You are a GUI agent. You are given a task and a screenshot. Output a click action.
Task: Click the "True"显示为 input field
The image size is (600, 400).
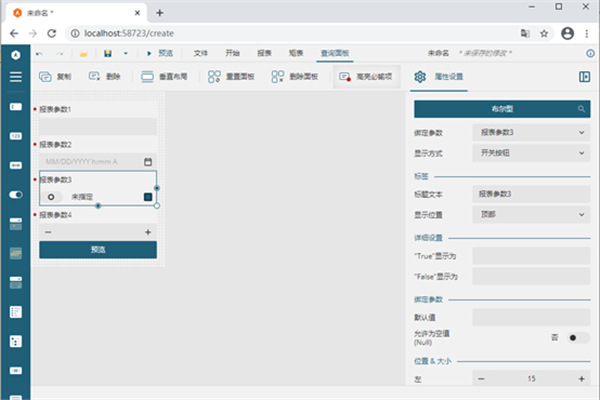pyautogui.click(x=530, y=255)
